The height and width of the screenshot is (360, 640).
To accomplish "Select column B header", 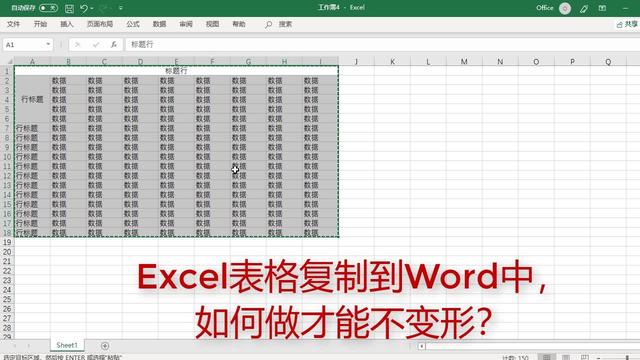I will point(68,62).
